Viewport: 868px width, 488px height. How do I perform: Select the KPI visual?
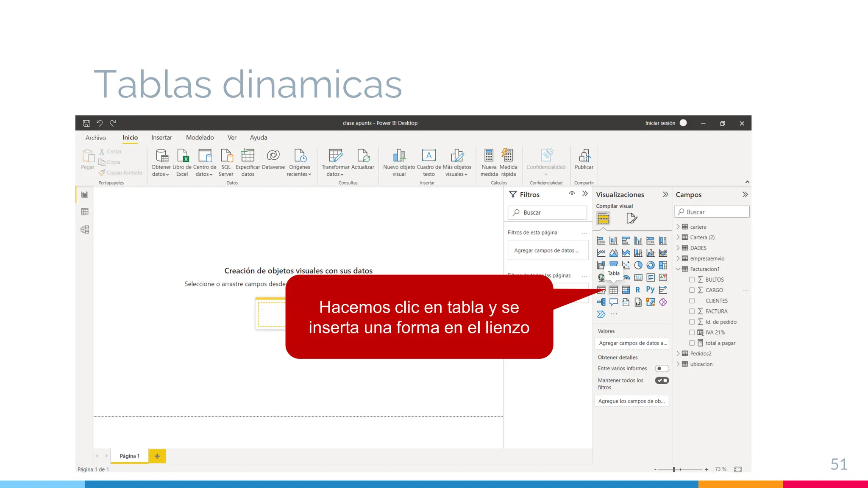pyautogui.click(x=663, y=277)
